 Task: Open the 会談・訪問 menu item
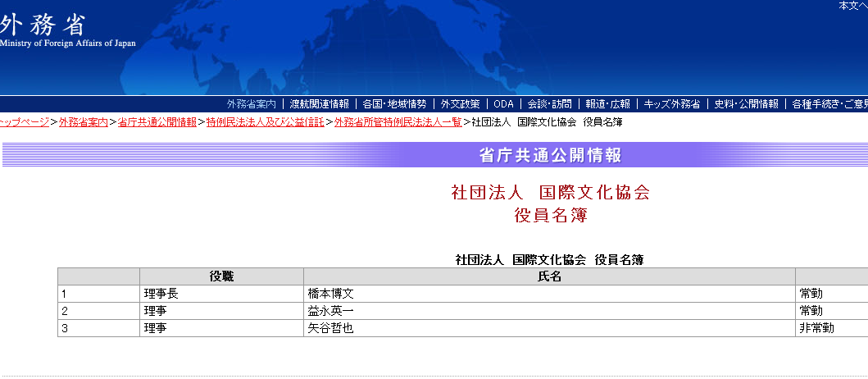[x=550, y=104]
